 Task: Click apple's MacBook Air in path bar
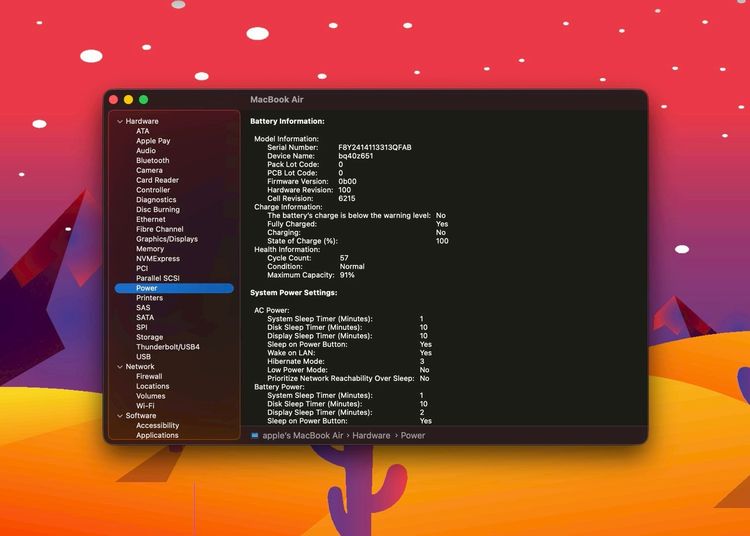[x=302, y=436]
